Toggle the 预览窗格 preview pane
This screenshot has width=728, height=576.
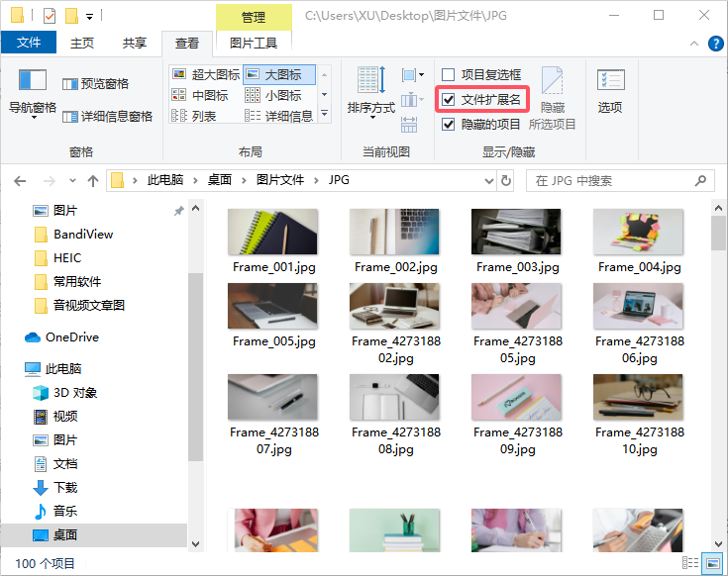(x=96, y=84)
